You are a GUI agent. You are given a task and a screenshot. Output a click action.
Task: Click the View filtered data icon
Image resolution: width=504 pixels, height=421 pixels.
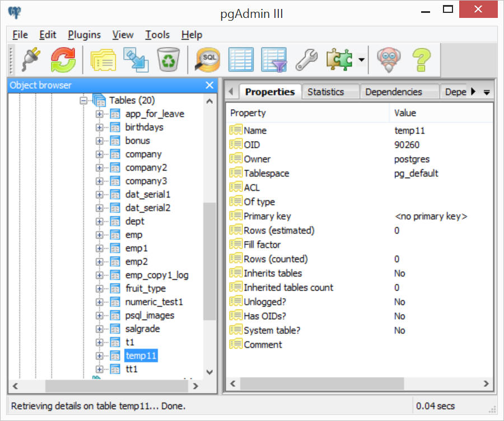[273, 59]
